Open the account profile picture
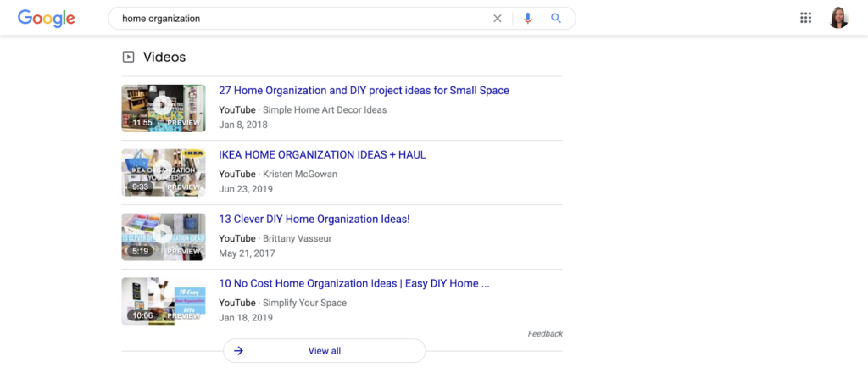This screenshot has width=868, height=390. tap(838, 19)
